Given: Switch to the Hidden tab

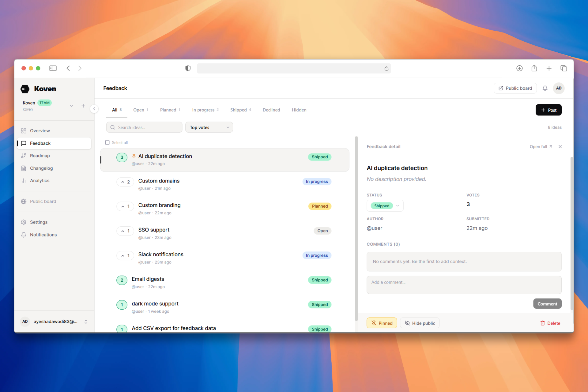Looking at the screenshot, I should tap(299, 110).
